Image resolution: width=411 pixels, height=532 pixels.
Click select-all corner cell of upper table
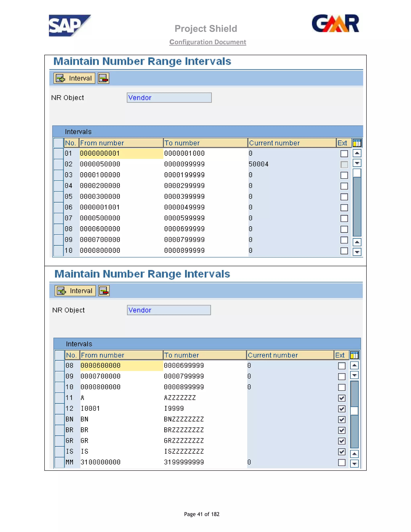tap(59, 143)
